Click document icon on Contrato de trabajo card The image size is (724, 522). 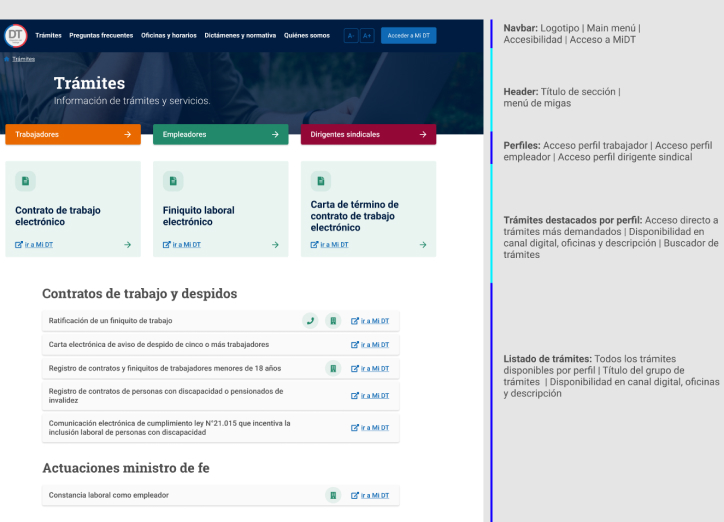pyautogui.click(x=25, y=181)
